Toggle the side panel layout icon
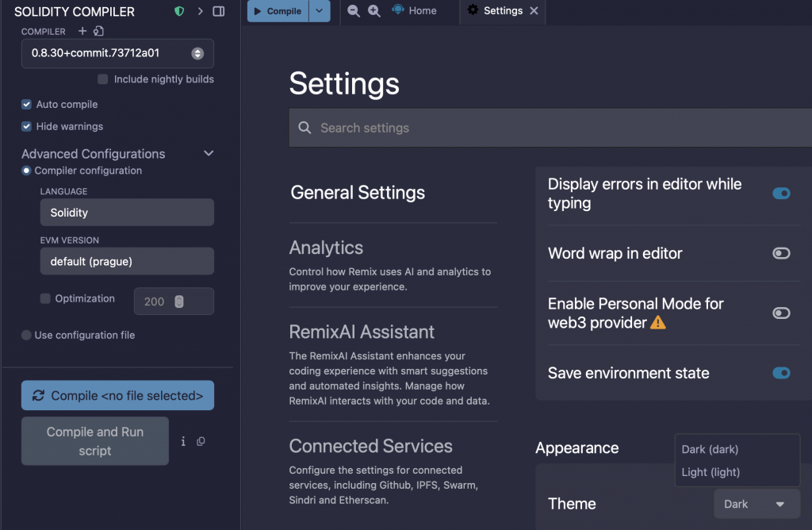Screen dimensions: 812x530 click(219, 12)
